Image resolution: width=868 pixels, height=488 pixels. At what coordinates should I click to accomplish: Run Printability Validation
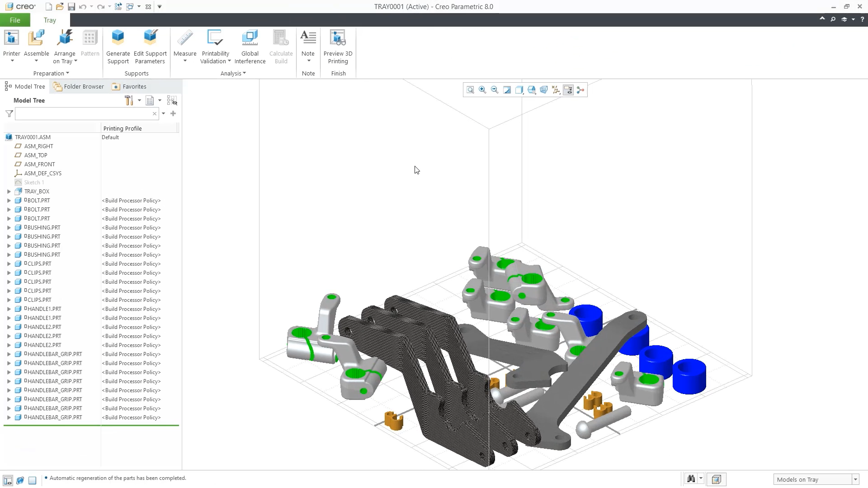point(216,46)
